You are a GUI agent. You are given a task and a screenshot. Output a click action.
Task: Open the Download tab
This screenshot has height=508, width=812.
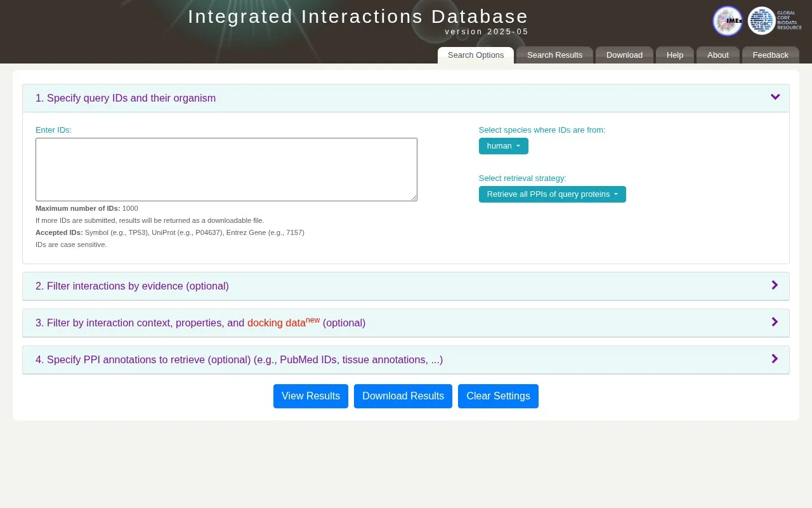(x=624, y=55)
